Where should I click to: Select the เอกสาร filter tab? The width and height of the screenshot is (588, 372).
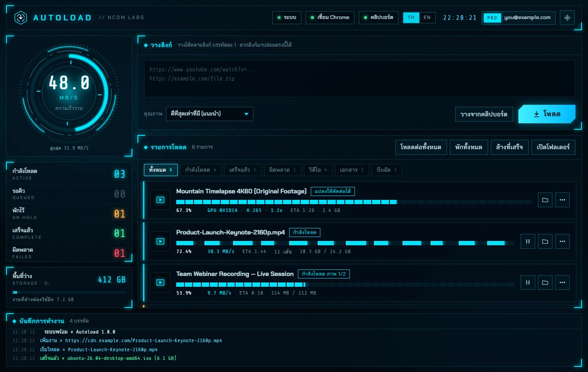(352, 170)
